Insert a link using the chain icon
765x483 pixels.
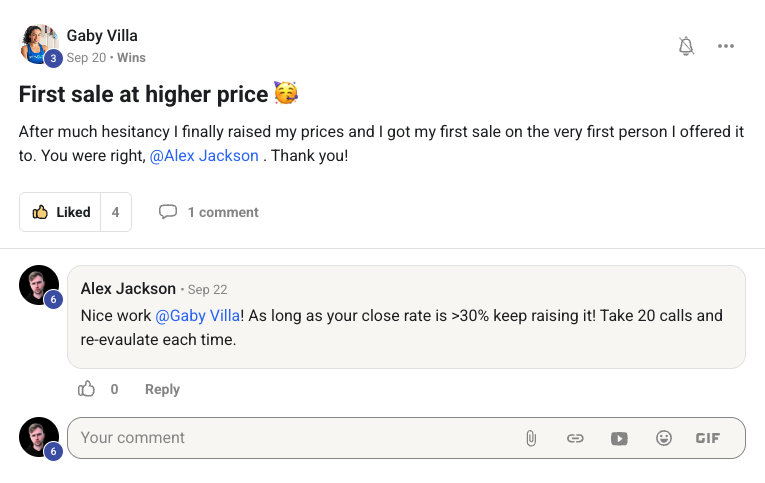575,438
